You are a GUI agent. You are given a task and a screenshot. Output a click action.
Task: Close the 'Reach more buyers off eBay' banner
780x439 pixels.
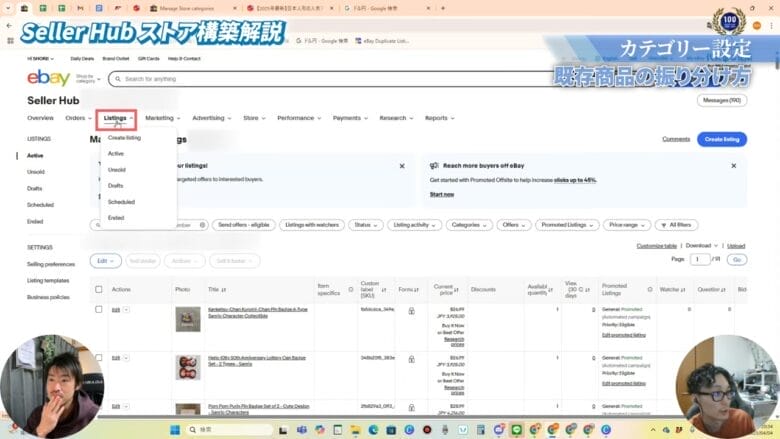[733, 166]
